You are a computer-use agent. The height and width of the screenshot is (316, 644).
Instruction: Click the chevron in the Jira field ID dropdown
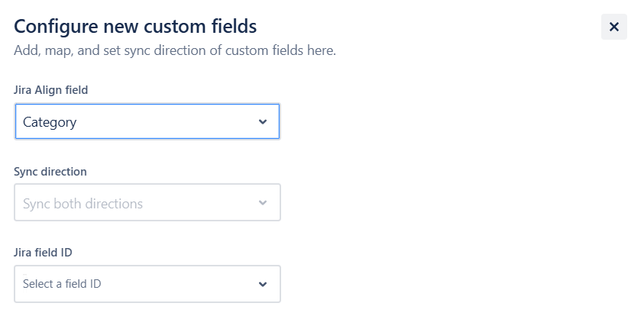pos(263,284)
